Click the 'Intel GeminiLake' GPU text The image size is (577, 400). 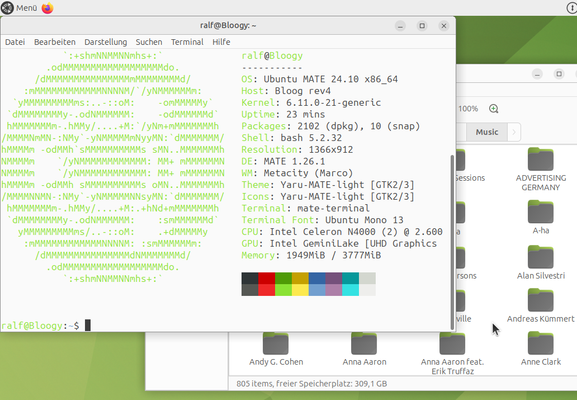[314, 244]
